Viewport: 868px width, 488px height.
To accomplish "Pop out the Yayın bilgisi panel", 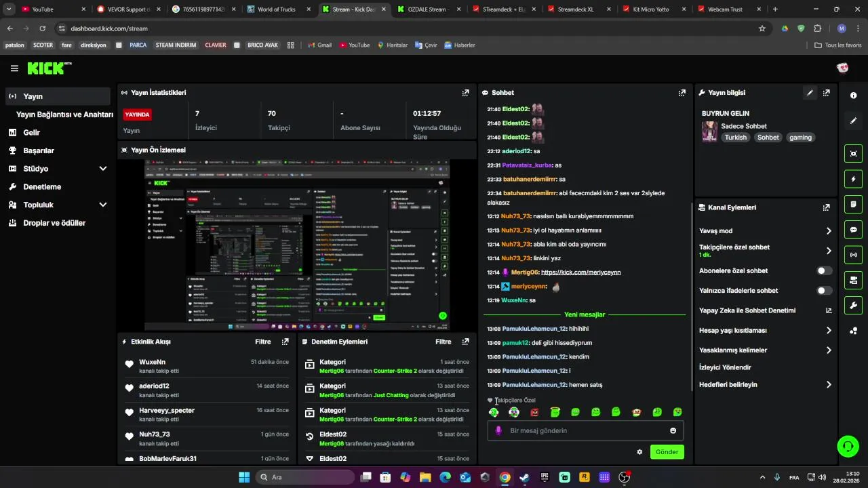I will 827,93.
